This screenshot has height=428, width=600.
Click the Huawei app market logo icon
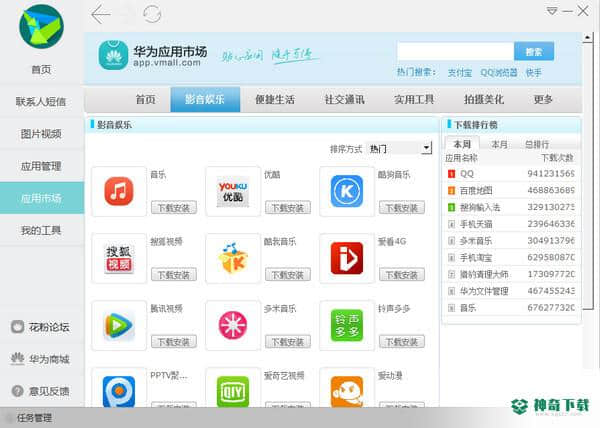[x=113, y=56]
